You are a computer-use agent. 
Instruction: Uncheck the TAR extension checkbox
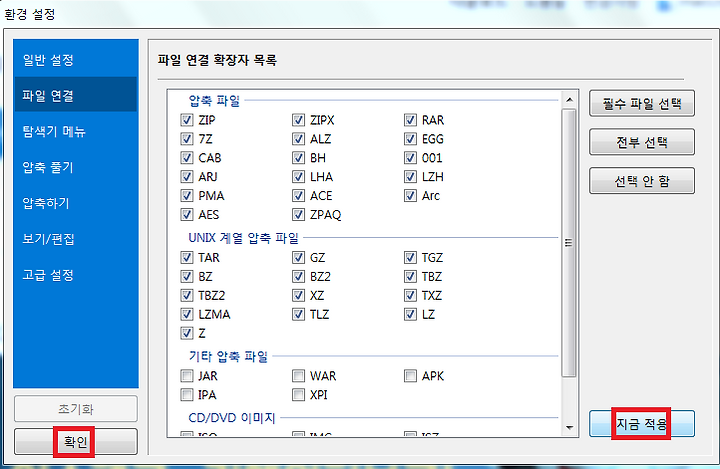click(186, 257)
